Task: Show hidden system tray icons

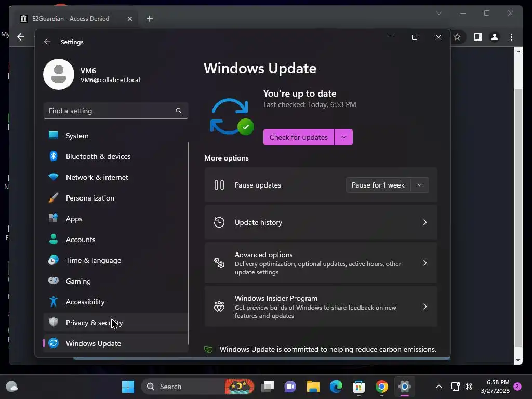Action: click(x=438, y=387)
